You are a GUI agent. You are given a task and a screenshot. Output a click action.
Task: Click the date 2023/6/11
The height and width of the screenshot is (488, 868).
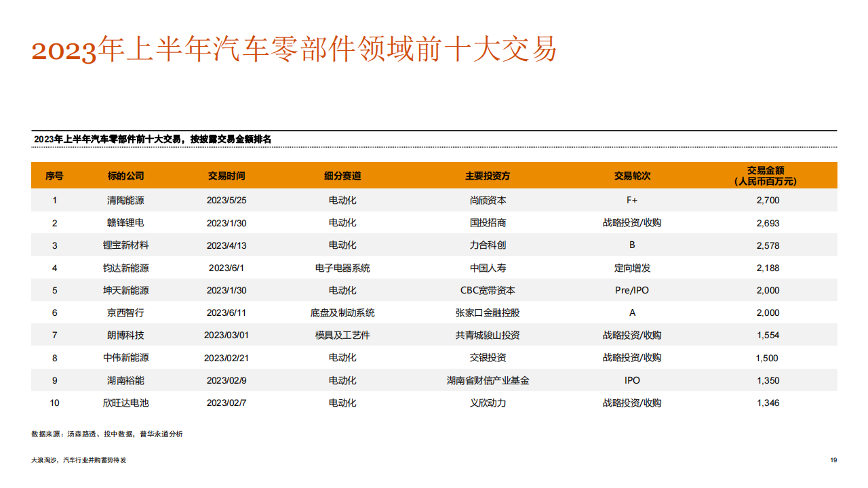226,312
